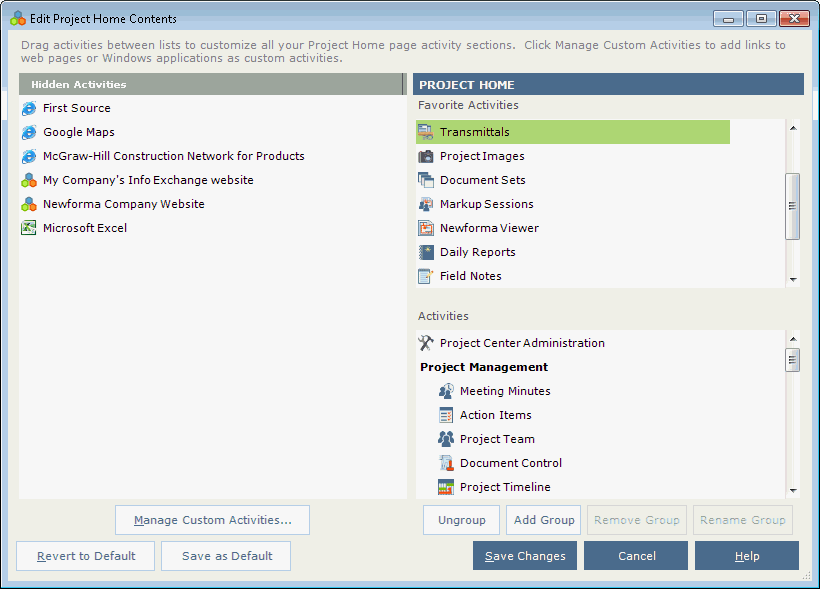The height and width of the screenshot is (589, 820).
Task: Click the PROJECT HOME panel header
Action: 608,84
